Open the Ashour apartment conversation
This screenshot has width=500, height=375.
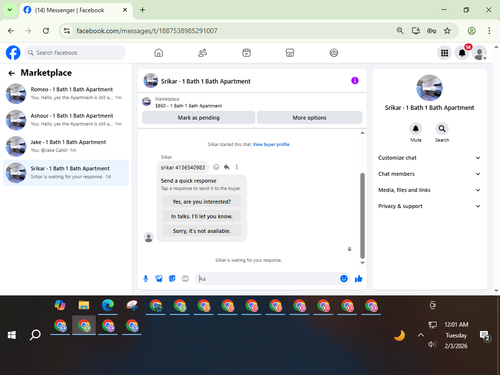click(x=66, y=120)
